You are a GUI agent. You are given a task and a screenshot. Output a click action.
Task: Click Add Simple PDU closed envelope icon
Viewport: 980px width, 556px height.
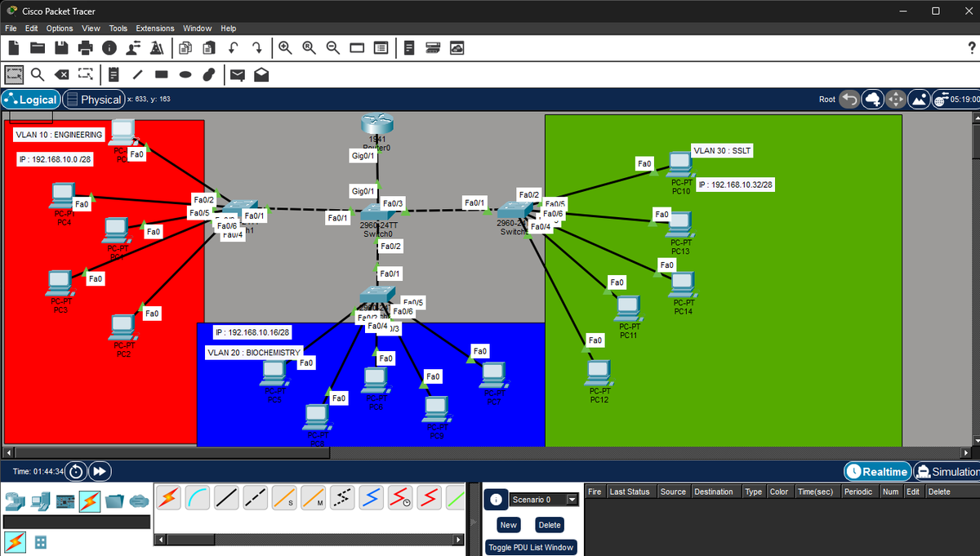(x=238, y=75)
